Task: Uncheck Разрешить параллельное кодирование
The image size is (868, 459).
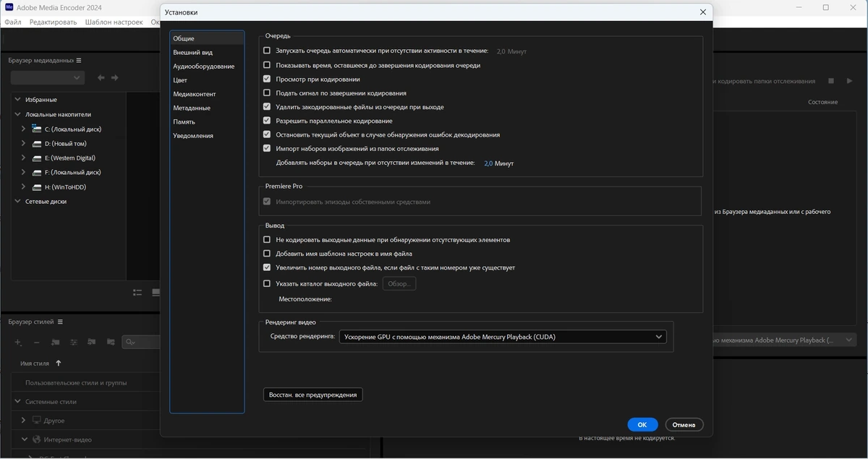Action: pos(267,121)
